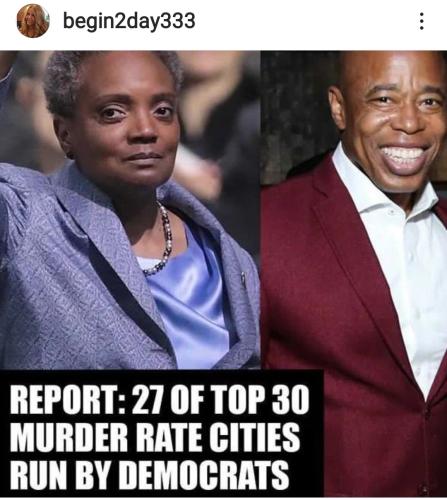
Task: Click the pearl necklace in the left photo
Action: (x=162, y=240)
